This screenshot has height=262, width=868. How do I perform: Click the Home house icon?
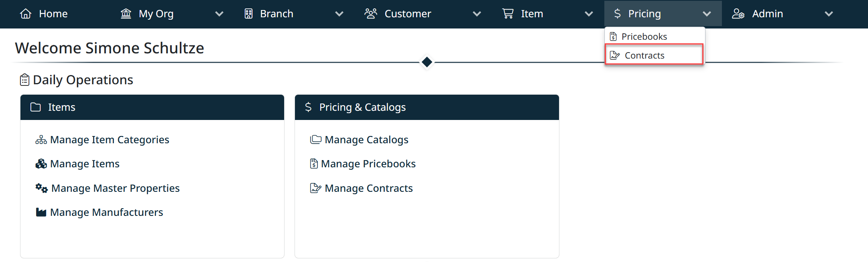click(x=26, y=14)
